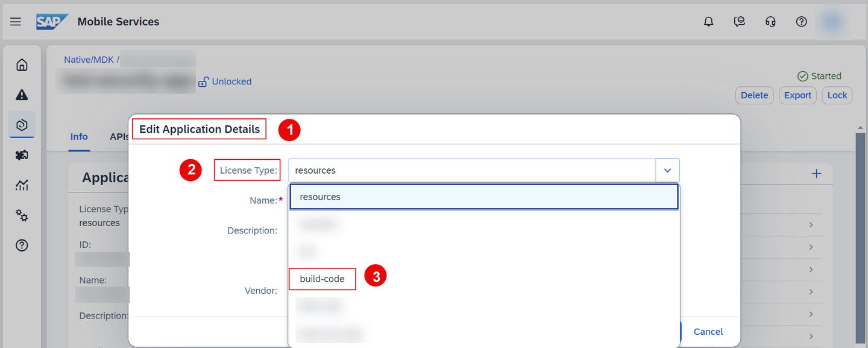Open the support headset icon
Screen dimensions: 868x348
tap(770, 22)
